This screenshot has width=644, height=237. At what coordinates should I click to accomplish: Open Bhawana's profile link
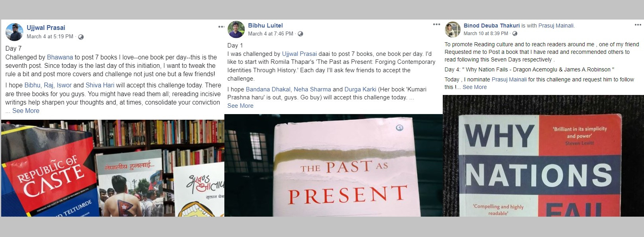(x=60, y=57)
